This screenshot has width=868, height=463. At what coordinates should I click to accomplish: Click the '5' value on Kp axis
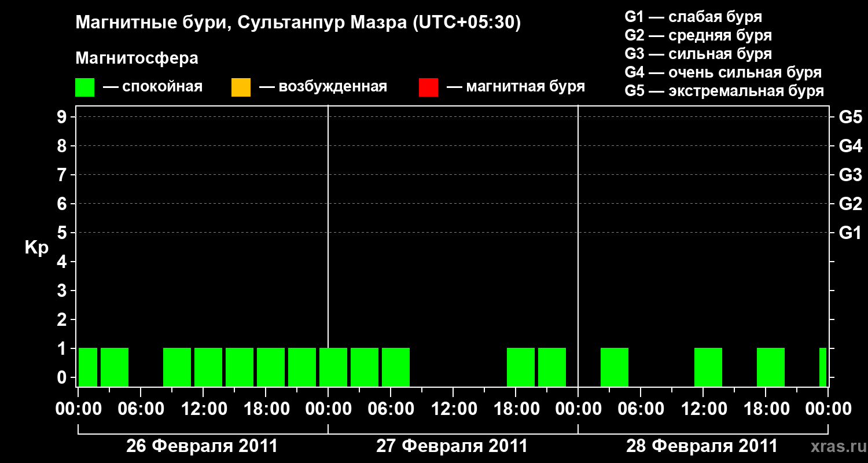pyautogui.click(x=63, y=233)
